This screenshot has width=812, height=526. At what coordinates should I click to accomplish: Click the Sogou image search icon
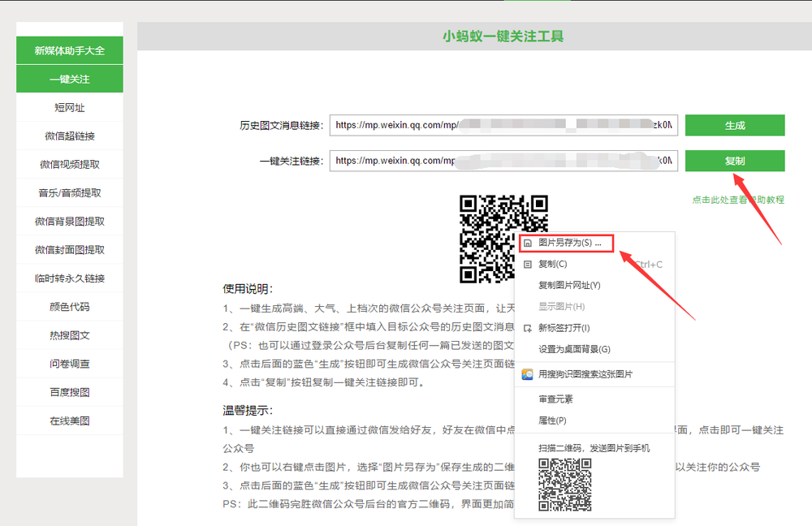click(528, 374)
